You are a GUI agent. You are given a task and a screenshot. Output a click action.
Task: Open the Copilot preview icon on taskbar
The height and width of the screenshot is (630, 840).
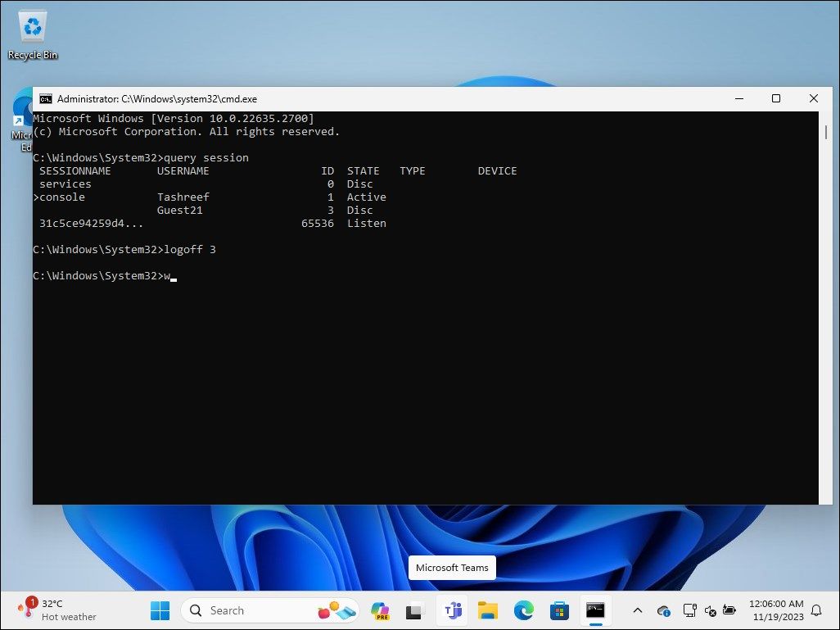pos(381,610)
